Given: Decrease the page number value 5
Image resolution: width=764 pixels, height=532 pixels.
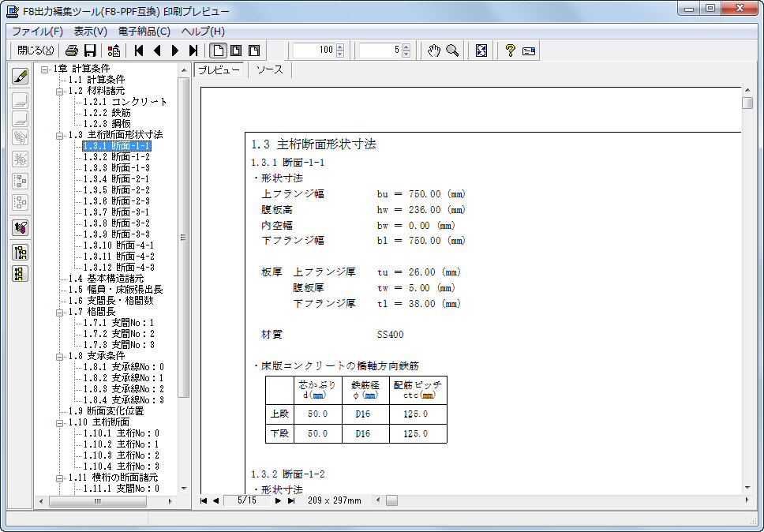Looking at the screenshot, I should tap(406, 54).
